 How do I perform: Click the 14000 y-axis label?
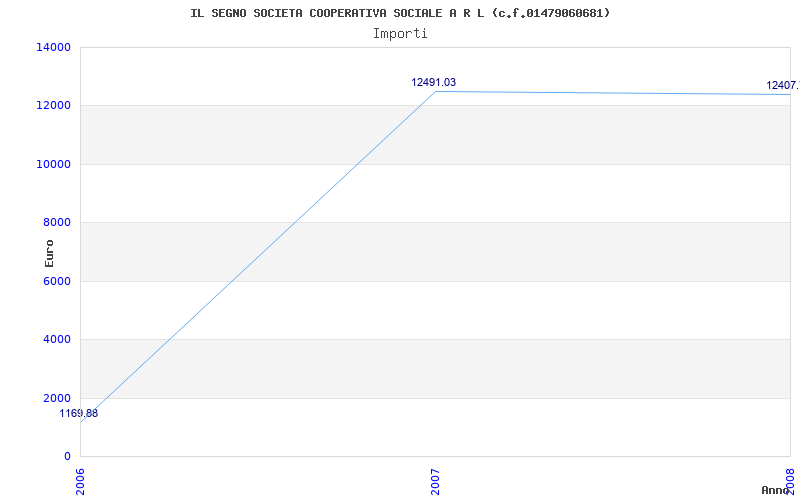pos(53,47)
